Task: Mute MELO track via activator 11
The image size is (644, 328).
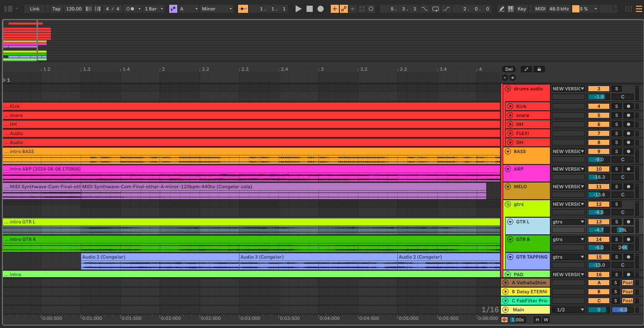Action: pyautogui.click(x=599, y=187)
